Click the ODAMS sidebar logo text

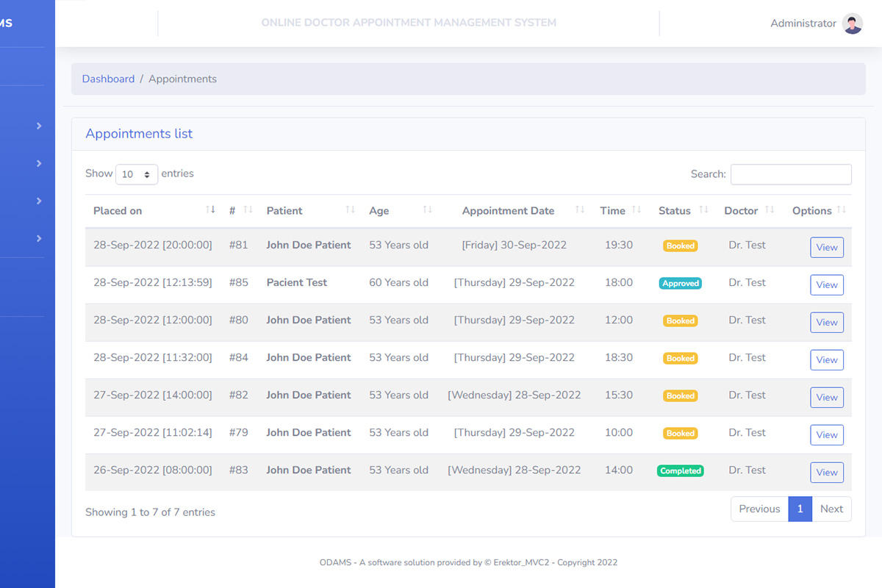(7, 24)
